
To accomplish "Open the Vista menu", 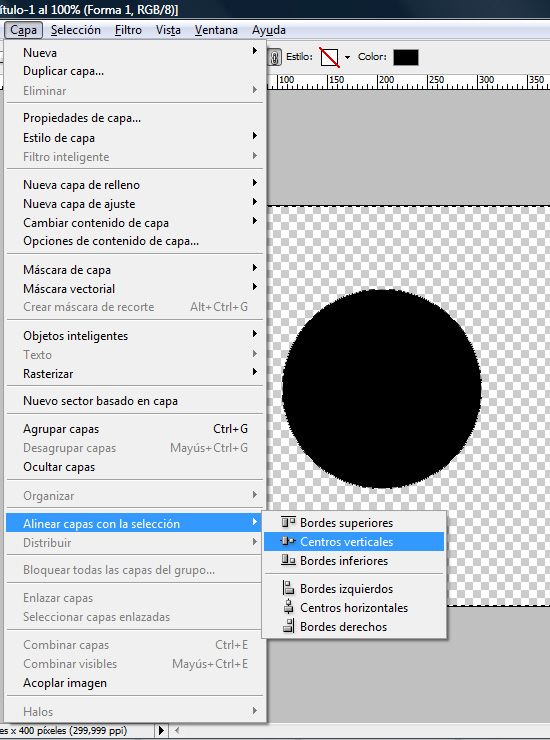I will pyautogui.click(x=168, y=30).
